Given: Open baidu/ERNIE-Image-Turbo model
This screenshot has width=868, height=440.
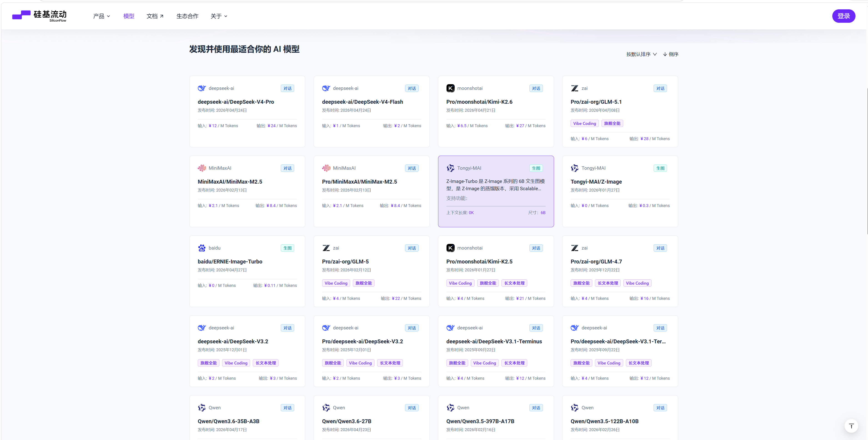Looking at the screenshot, I should coord(230,262).
